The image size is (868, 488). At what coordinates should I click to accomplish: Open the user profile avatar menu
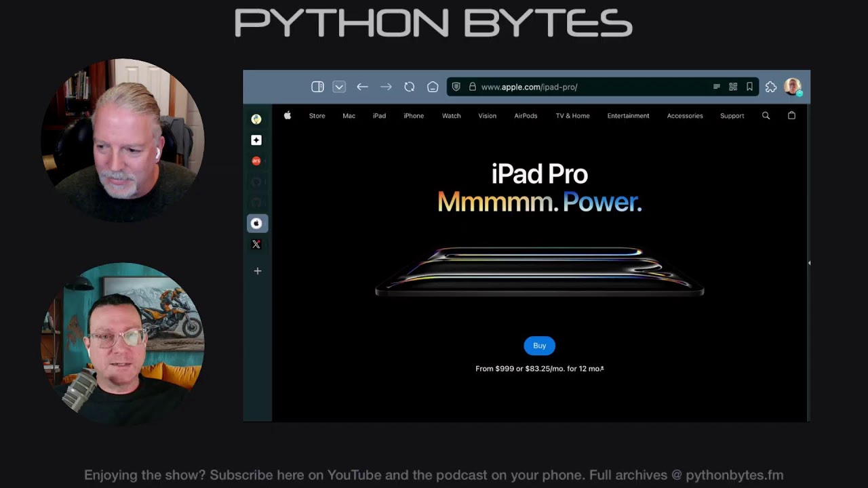point(792,87)
